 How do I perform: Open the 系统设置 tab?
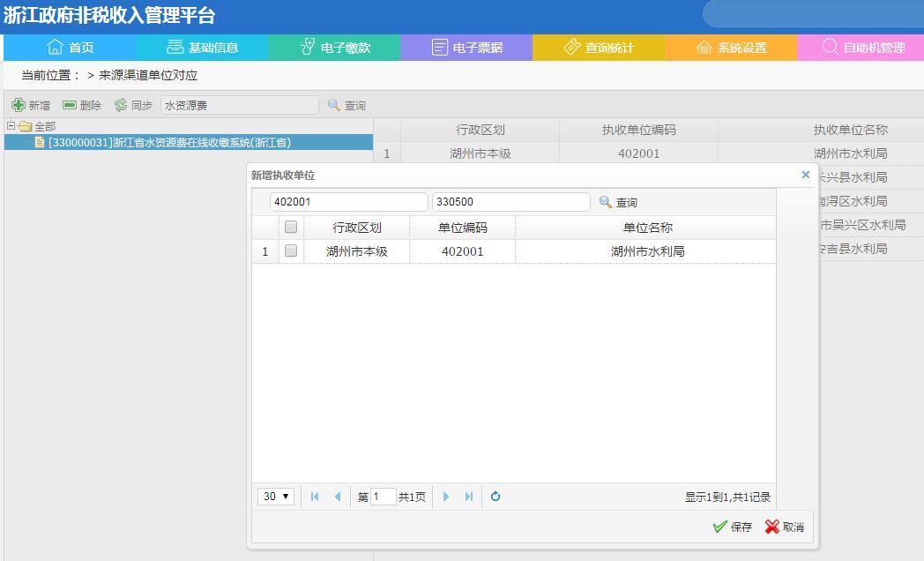pyautogui.click(x=731, y=47)
